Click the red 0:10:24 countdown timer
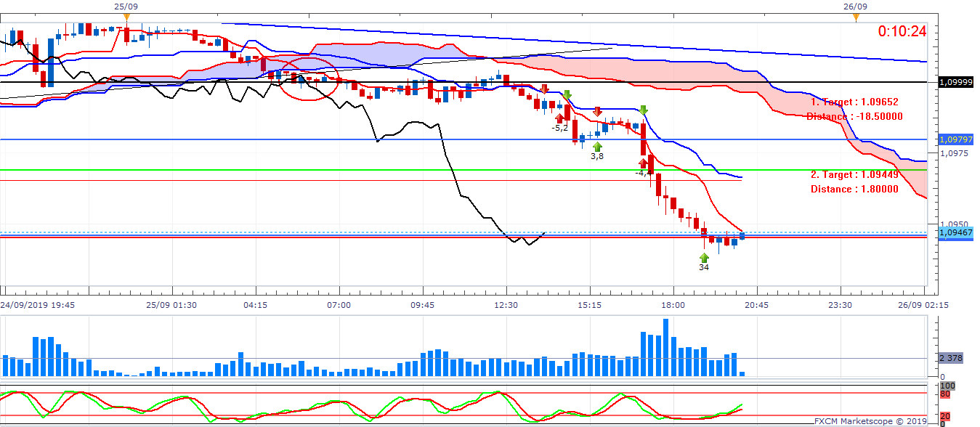Image resolution: width=980 pixels, height=427 pixels. [x=902, y=31]
